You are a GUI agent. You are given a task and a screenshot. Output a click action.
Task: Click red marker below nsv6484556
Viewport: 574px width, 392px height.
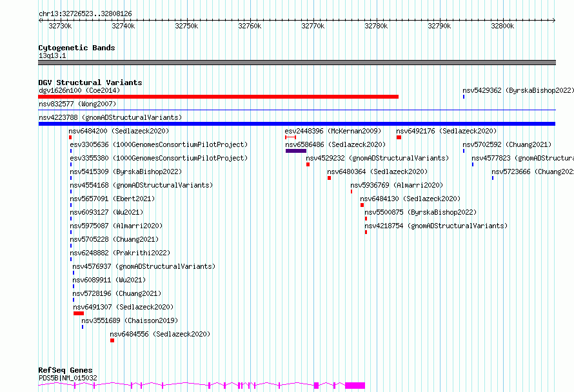click(x=112, y=340)
